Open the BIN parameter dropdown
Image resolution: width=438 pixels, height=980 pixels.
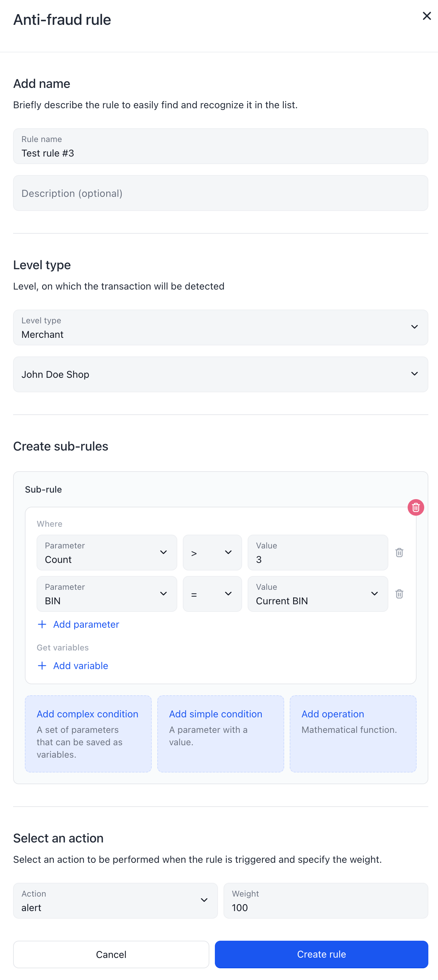tap(107, 594)
